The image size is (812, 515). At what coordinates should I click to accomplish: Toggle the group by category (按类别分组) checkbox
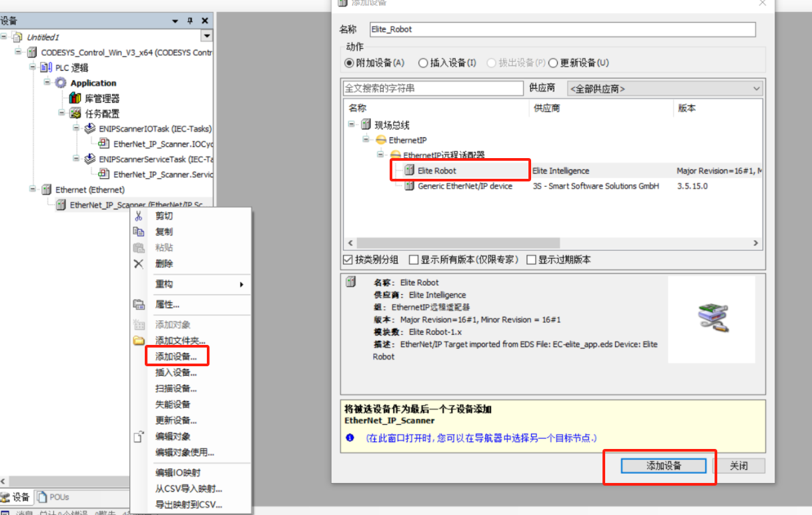click(x=348, y=260)
